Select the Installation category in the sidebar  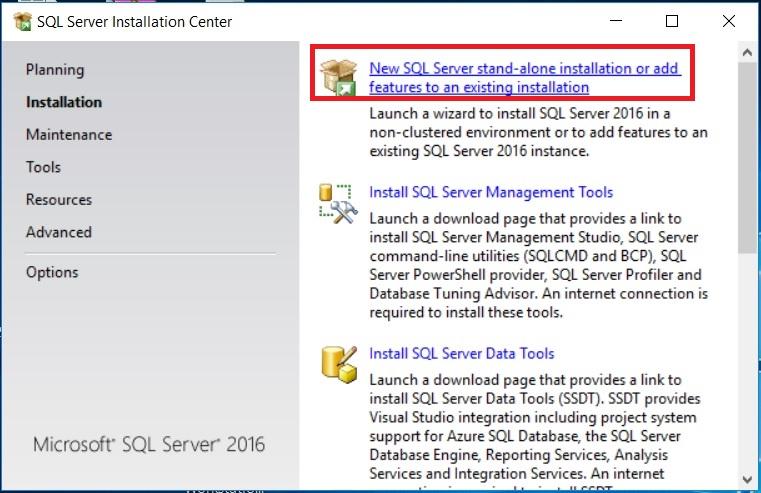(64, 102)
